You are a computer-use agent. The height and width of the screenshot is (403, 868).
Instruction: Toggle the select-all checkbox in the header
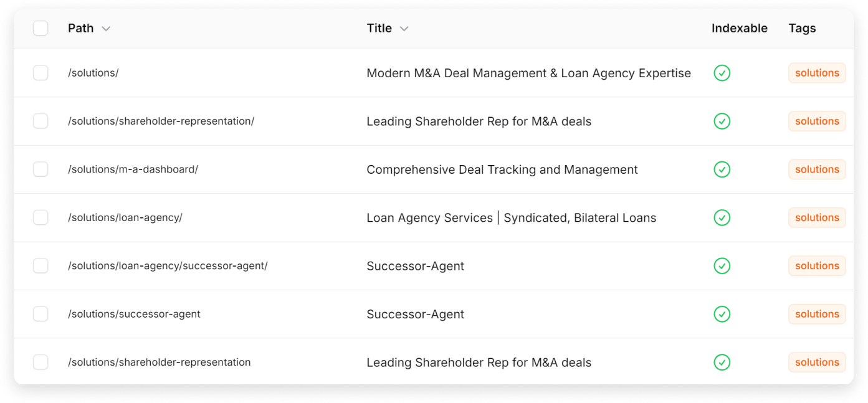tap(40, 28)
